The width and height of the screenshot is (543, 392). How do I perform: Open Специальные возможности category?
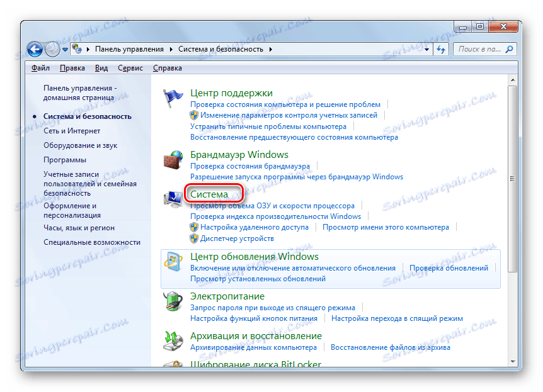(92, 242)
